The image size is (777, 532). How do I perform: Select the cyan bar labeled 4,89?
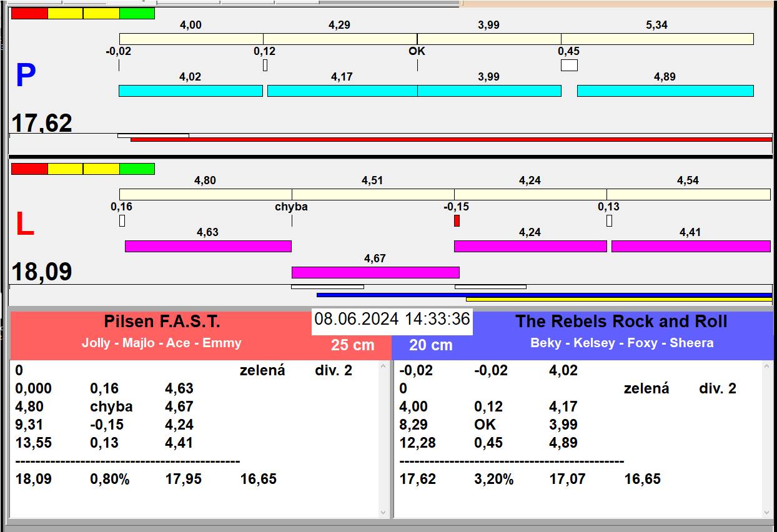coord(665,91)
